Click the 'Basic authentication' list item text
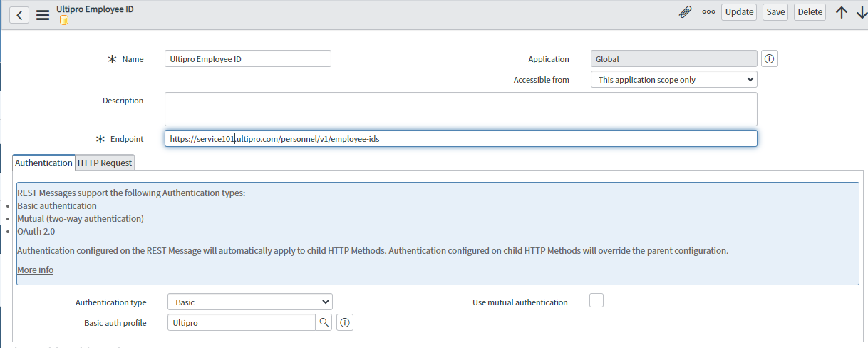 pos(57,206)
